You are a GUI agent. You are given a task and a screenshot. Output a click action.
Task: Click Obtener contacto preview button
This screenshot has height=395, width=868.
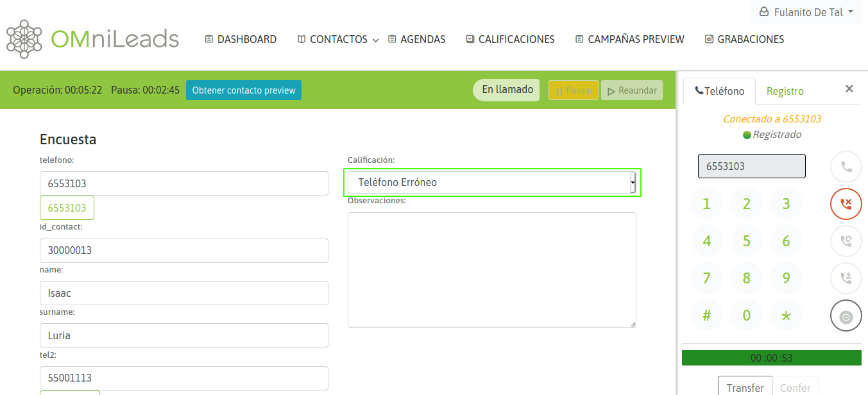click(244, 90)
